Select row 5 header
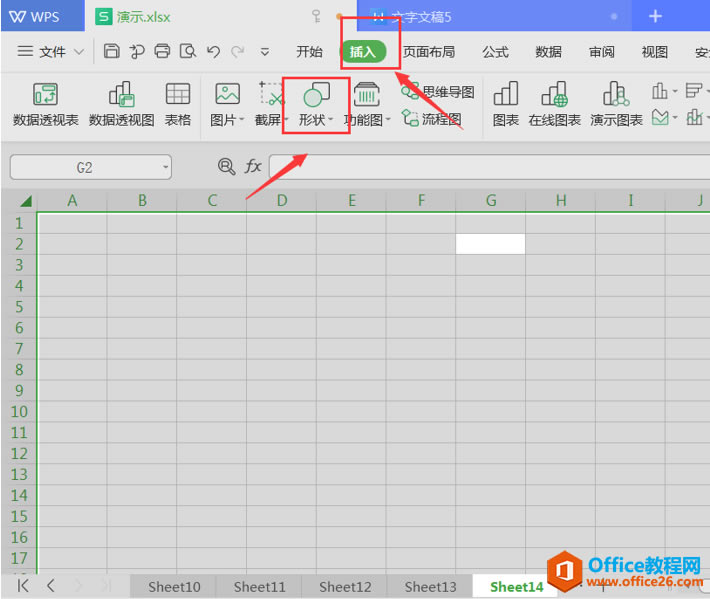 point(19,307)
